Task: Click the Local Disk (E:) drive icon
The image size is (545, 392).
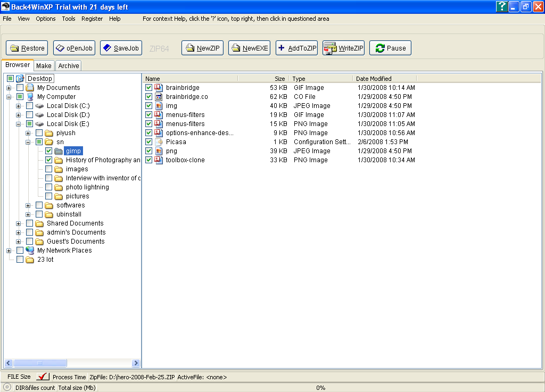Action: pos(39,123)
